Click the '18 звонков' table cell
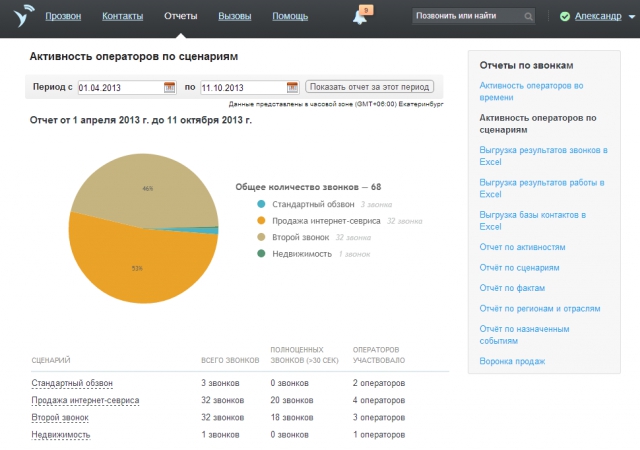This screenshot has height=450, width=640. [x=292, y=417]
